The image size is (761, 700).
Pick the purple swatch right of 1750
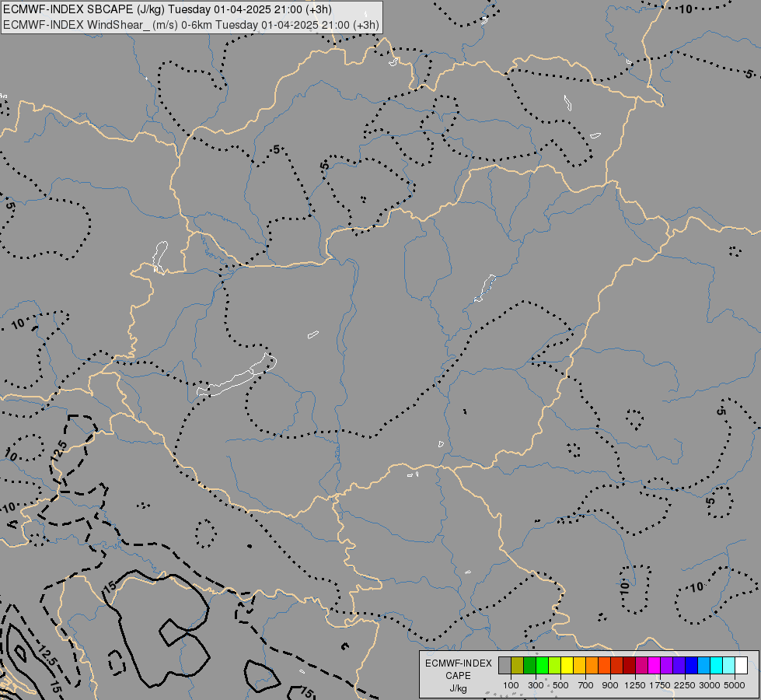pos(667,666)
